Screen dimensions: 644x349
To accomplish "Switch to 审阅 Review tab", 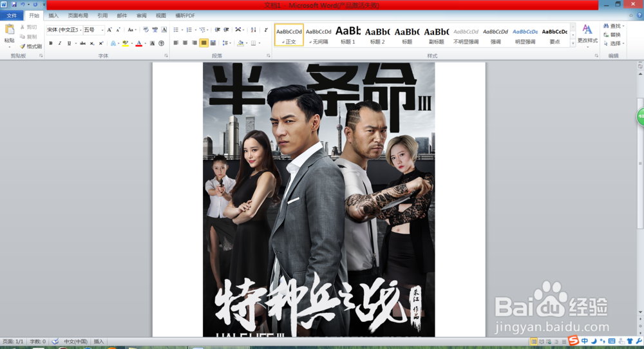I will point(141,15).
